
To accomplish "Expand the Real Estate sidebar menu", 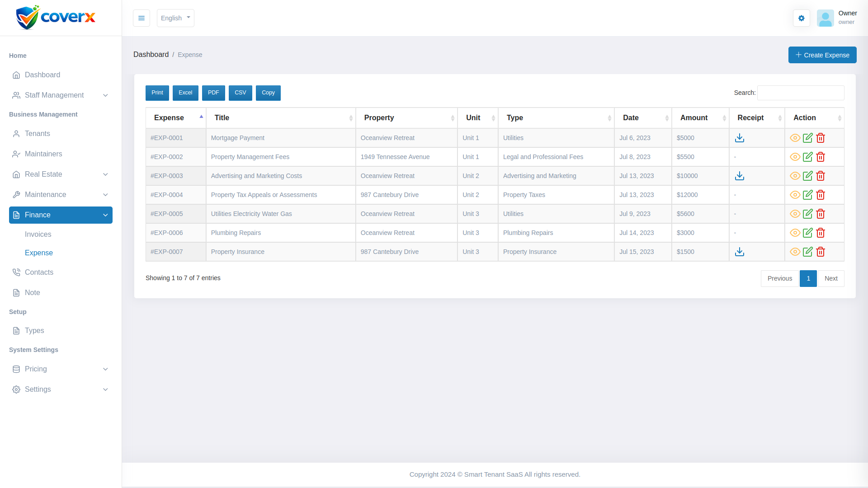I will [61, 174].
